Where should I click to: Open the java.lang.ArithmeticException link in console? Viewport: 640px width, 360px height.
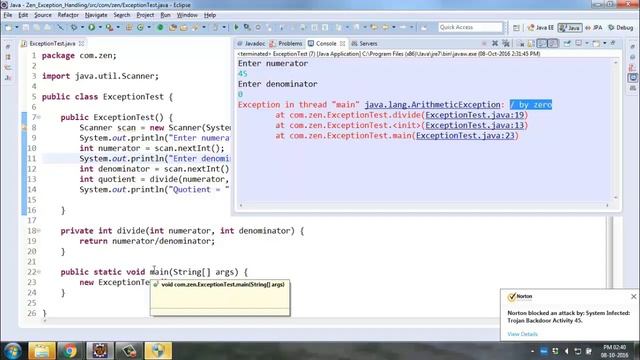click(432, 105)
